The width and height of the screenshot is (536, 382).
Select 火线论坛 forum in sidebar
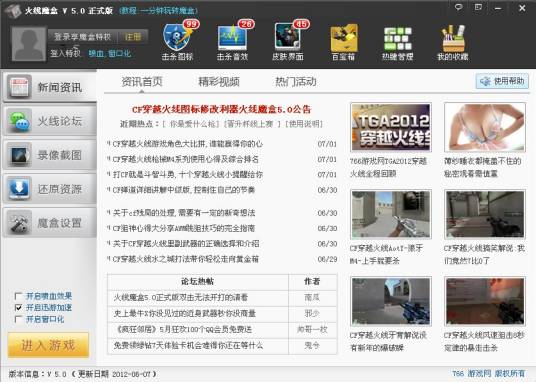50,121
